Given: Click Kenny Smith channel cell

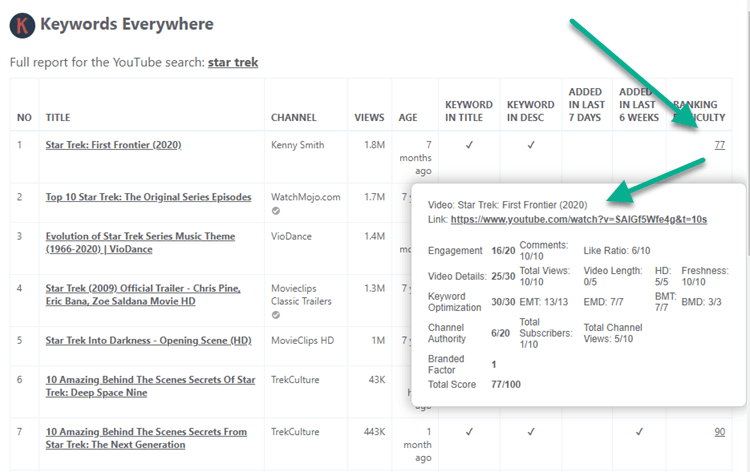Looking at the screenshot, I should click(x=298, y=145).
